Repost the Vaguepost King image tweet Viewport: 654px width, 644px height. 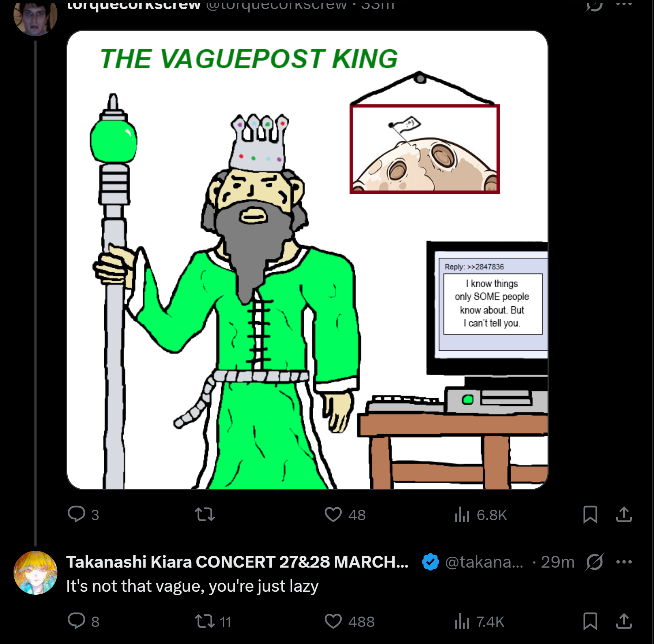(x=205, y=515)
